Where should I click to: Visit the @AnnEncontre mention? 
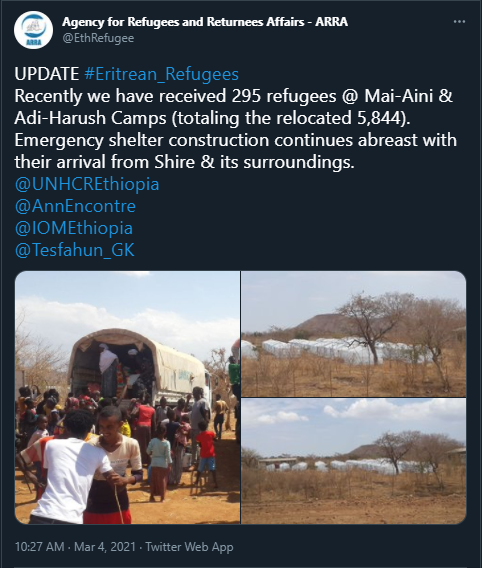pyautogui.click(x=75, y=206)
